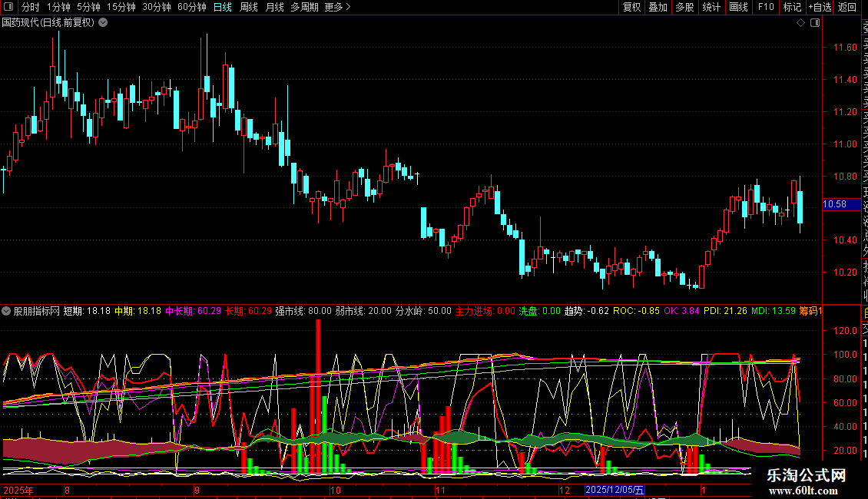Expand the 国药现代 chart title dropdown
Image resolution: width=868 pixels, height=499 pixels.
pyautogui.click(x=103, y=22)
